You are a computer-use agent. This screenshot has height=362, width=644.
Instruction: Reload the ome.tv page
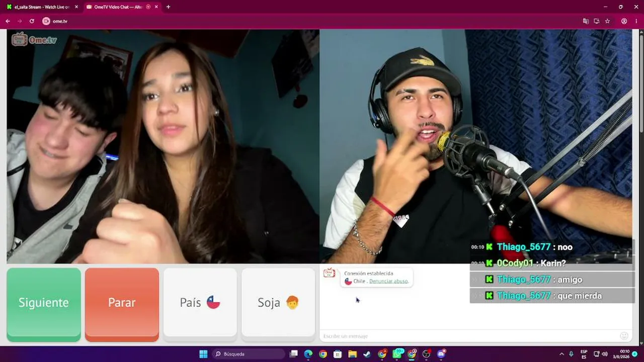tap(32, 21)
